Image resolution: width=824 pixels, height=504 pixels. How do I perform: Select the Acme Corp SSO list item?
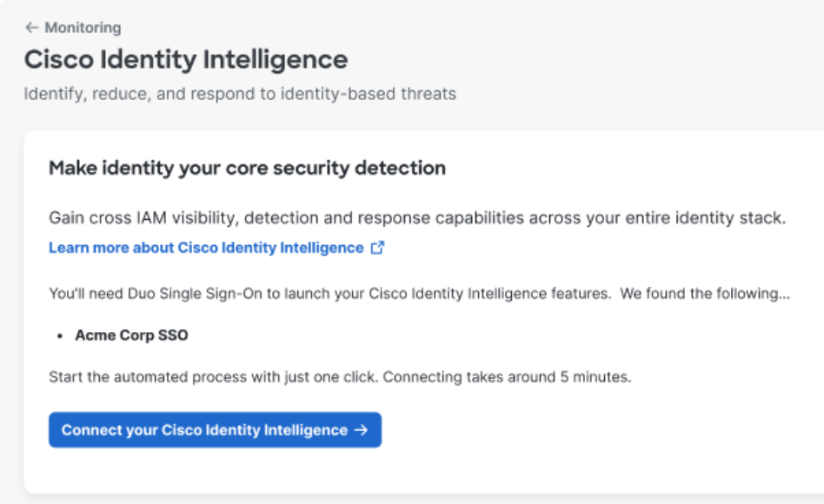[x=131, y=335]
